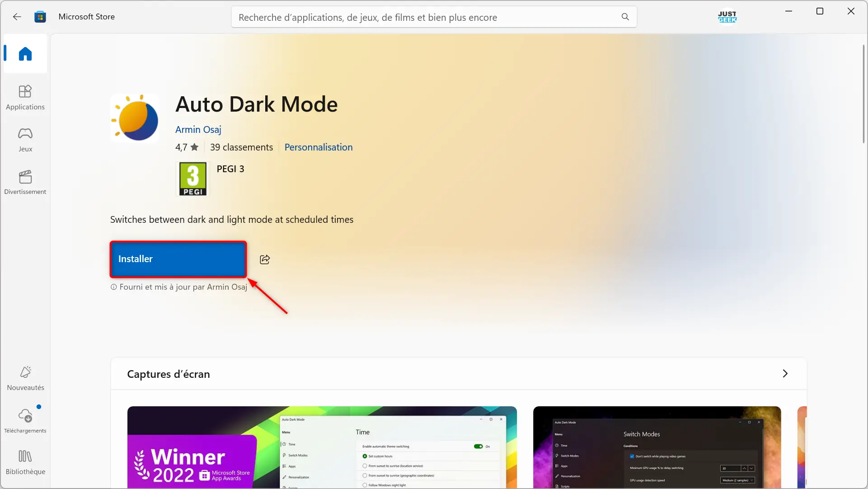Click the vertical page scrollbar
868x489 pixels.
[863, 94]
